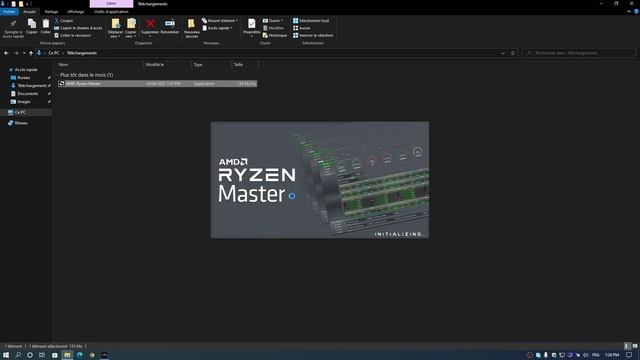This screenshot has width=640, height=360.
Task: Switch to large icons view at bottom-right
Action: pos(635,346)
